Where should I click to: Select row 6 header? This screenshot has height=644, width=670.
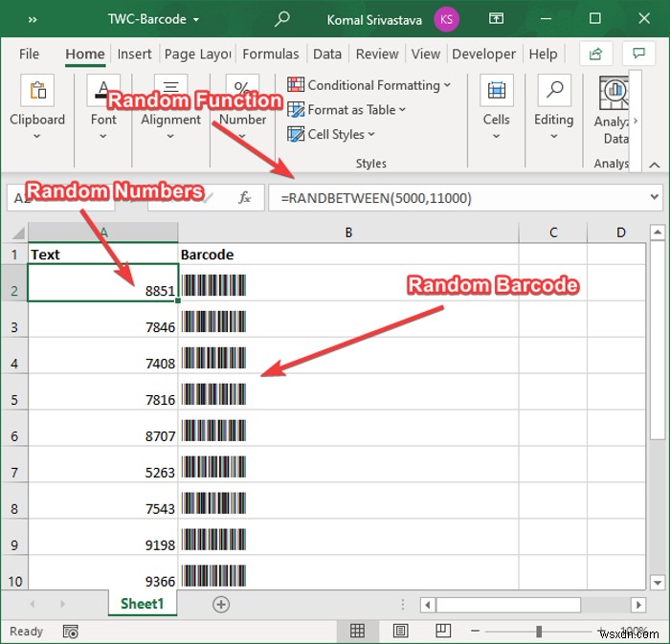pos(14,429)
